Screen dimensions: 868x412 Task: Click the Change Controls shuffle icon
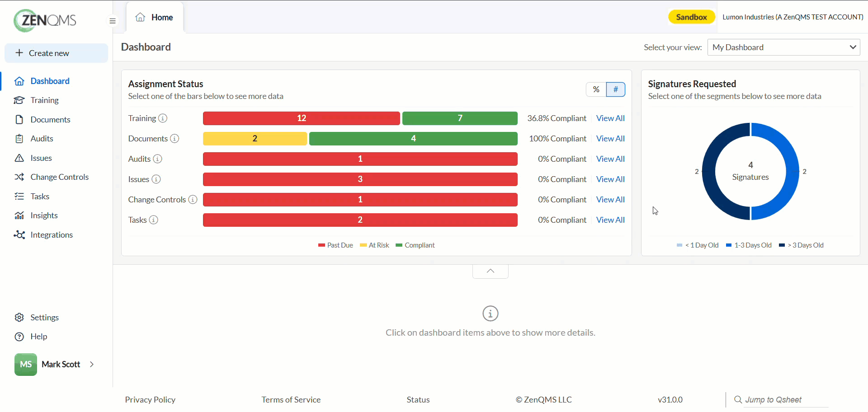click(19, 177)
